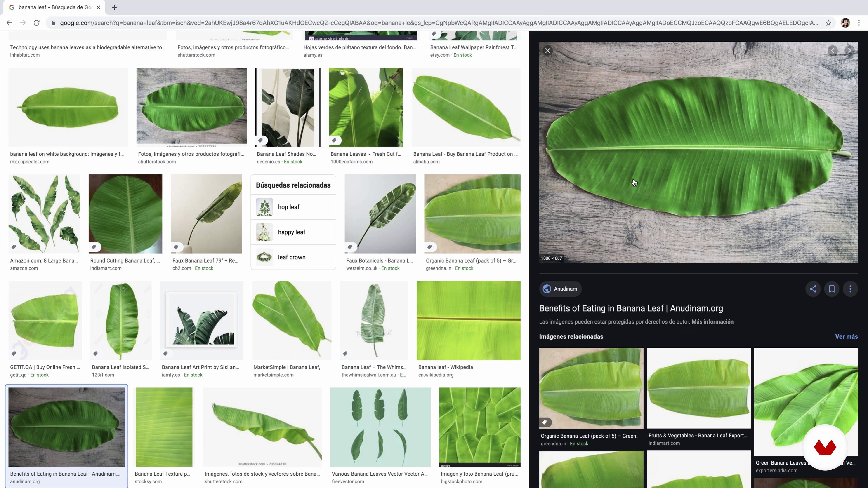Click 'anudinam.org' source under selected result
868x488 pixels.
(x=25, y=482)
